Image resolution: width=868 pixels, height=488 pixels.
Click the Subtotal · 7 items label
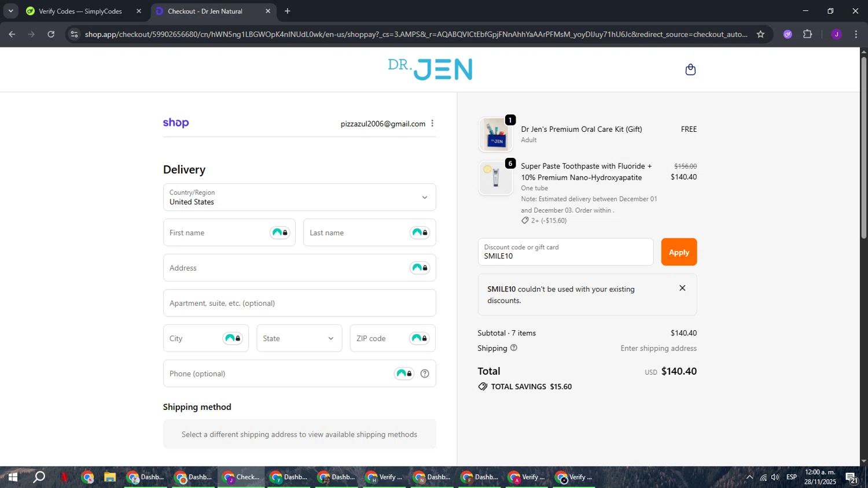point(506,333)
